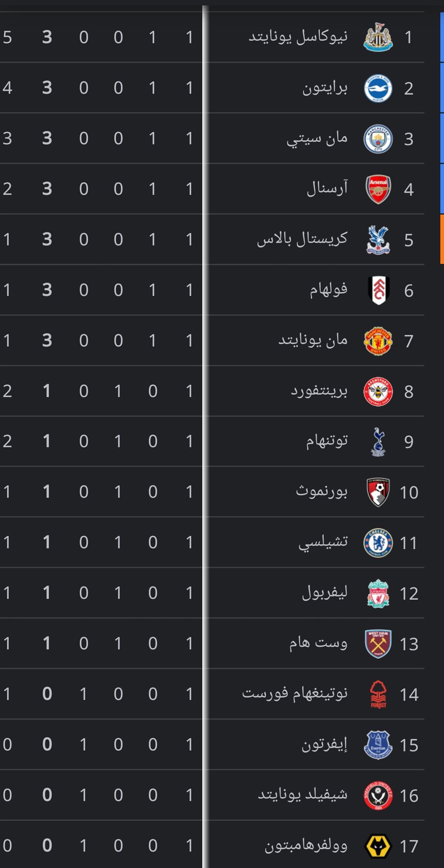This screenshot has width=444, height=868.
Task: Tap the Brighton club badge
Action: click(378, 88)
